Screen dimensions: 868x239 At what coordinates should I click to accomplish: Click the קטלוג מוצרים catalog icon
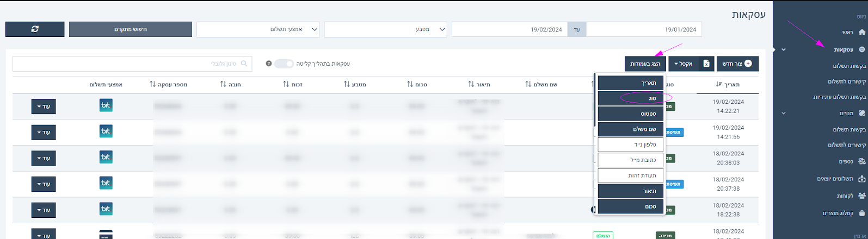point(861,213)
